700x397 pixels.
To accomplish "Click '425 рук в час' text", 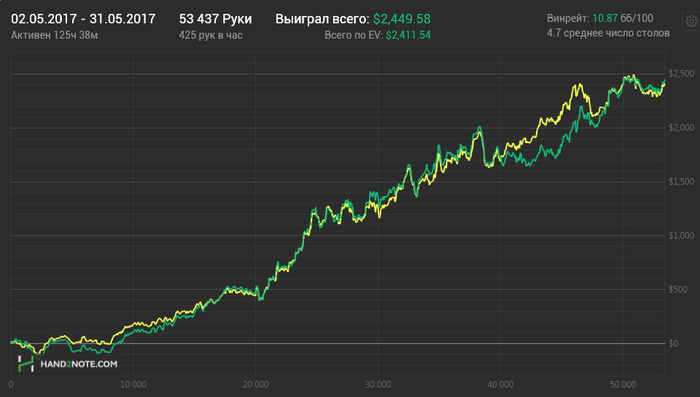I will (211, 35).
